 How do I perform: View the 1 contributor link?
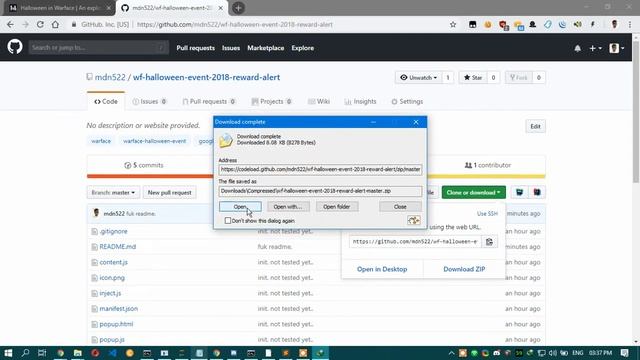click(488, 165)
